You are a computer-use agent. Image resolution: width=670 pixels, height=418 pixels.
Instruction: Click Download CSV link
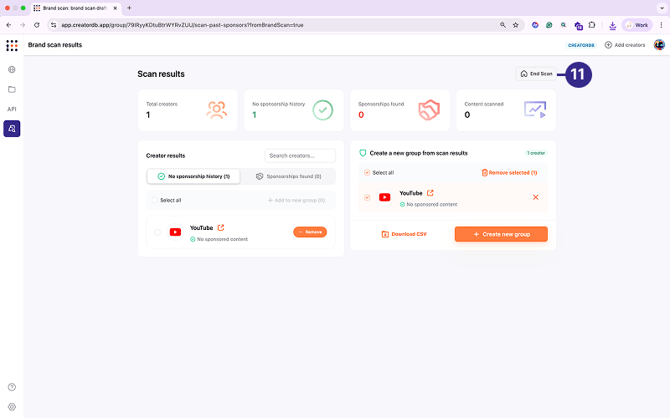tap(404, 234)
